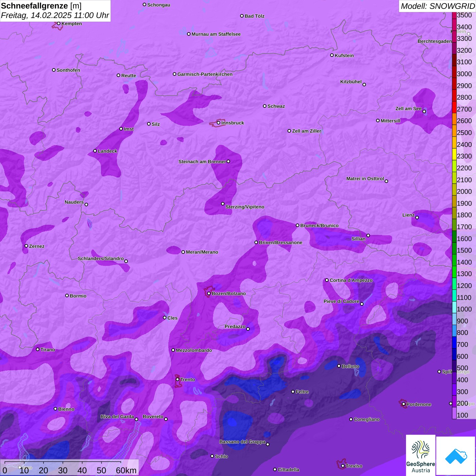
Task: Click the Rovereto label
Action: (x=153, y=417)
